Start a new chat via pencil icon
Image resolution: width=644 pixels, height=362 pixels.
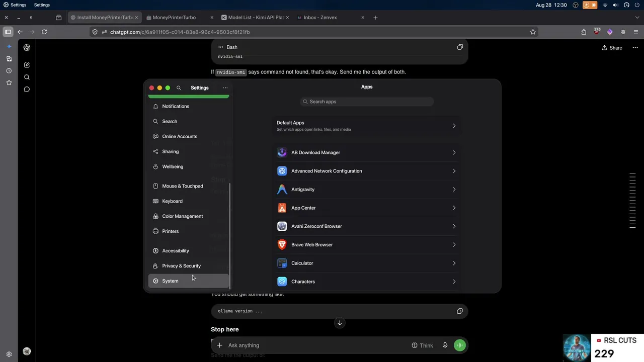click(27, 65)
